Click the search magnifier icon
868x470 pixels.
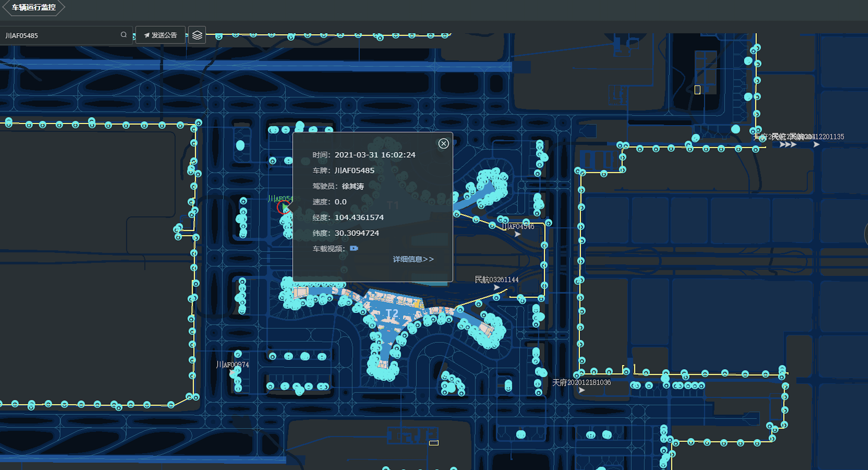click(123, 35)
